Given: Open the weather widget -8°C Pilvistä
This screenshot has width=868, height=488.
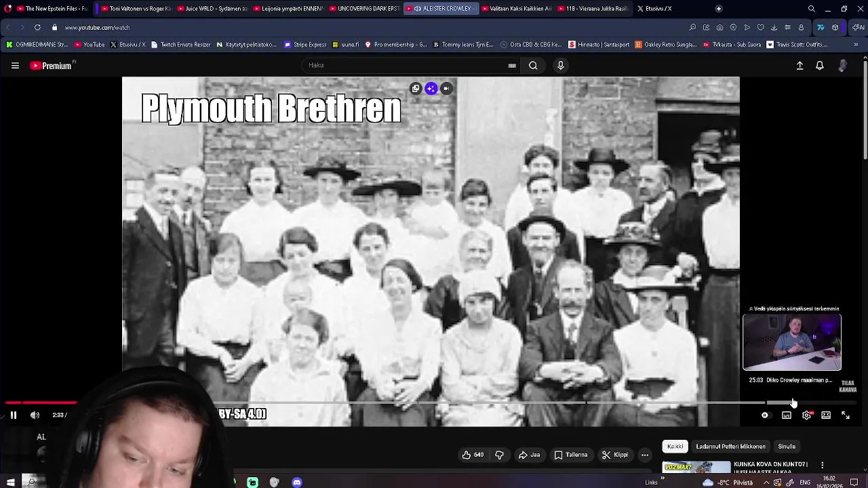Looking at the screenshot, I should 727,483.
